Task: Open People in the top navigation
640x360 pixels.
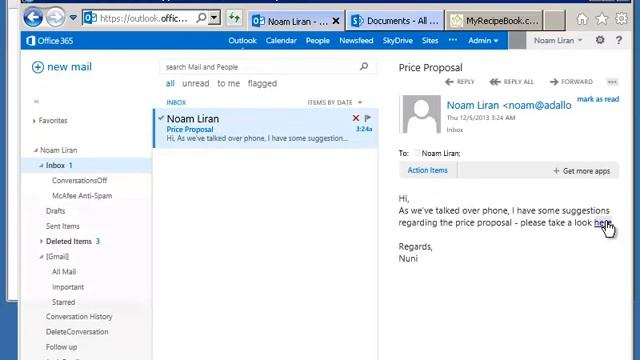Action: (x=318, y=40)
